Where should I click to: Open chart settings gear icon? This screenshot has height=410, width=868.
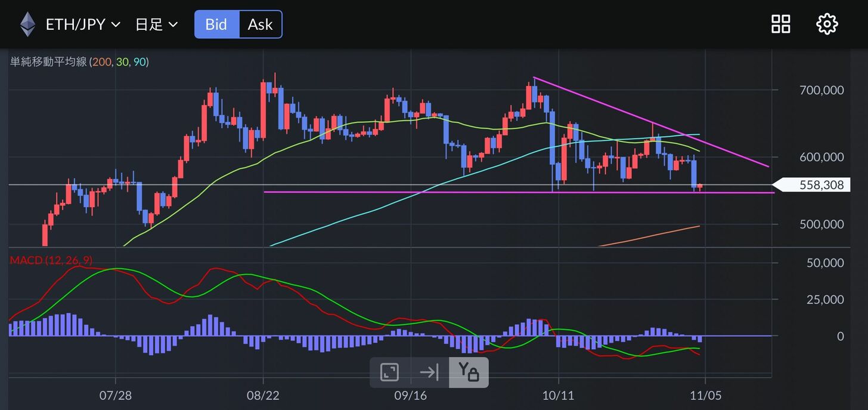click(x=827, y=24)
